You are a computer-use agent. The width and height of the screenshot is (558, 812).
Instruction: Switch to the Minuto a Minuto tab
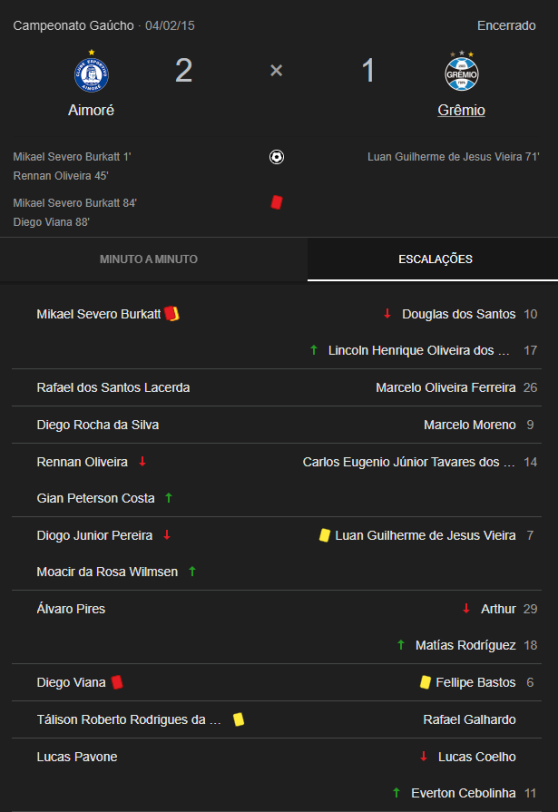click(149, 259)
